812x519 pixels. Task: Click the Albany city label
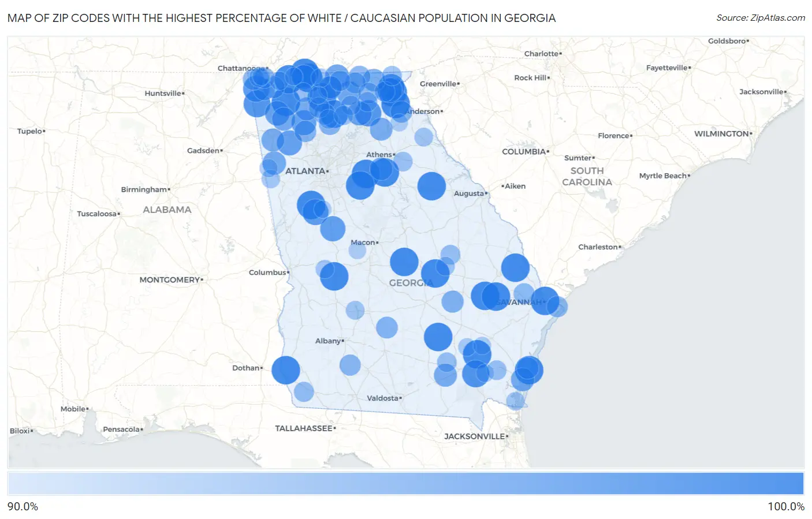tap(327, 341)
